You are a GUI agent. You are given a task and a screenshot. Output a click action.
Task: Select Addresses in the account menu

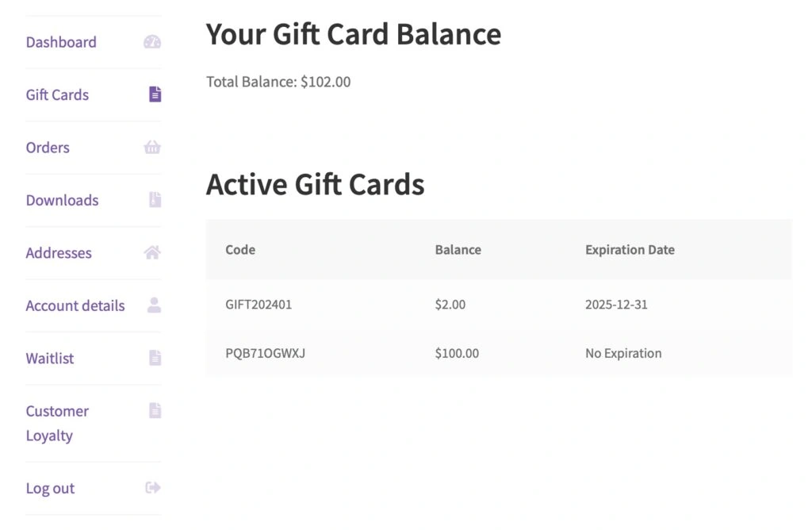click(x=59, y=253)
